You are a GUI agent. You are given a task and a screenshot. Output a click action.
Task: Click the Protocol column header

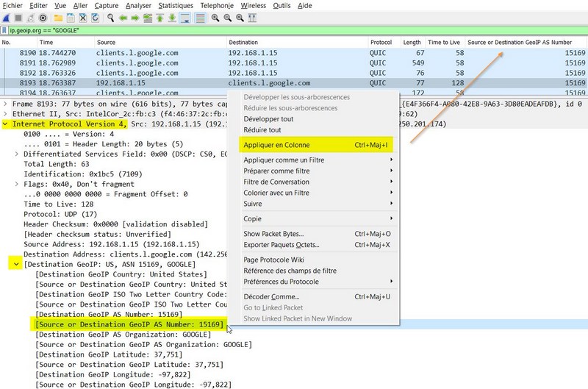(x=381, y=43)
